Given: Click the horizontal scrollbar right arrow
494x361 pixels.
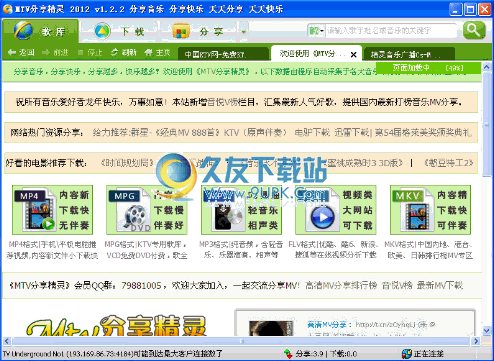Looking at the screenshot, I should tap(476, 341).
